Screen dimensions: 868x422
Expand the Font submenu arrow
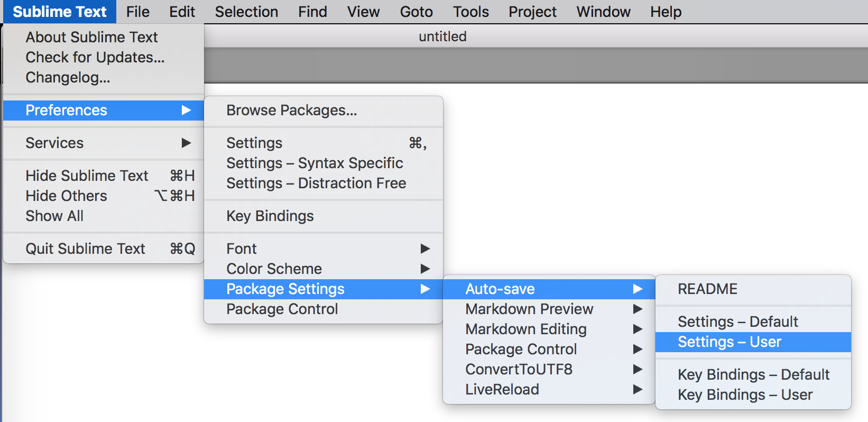coord(425,249)
